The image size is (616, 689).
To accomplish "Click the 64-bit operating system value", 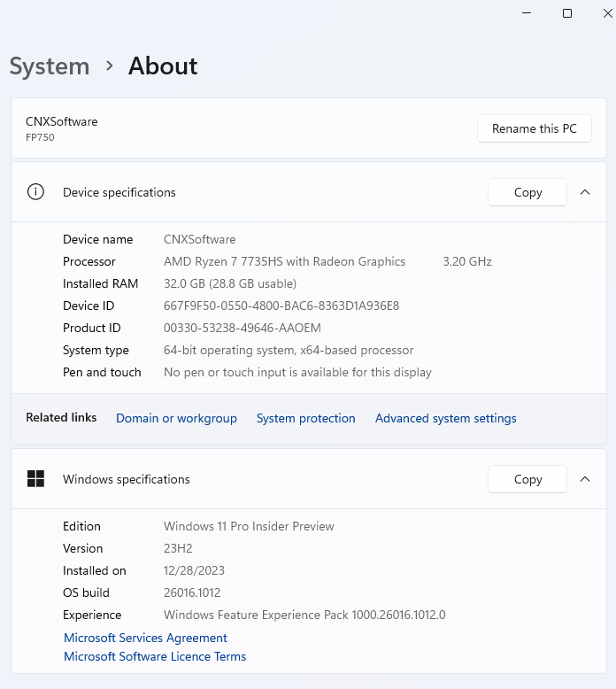I will [x=289, y=350].
